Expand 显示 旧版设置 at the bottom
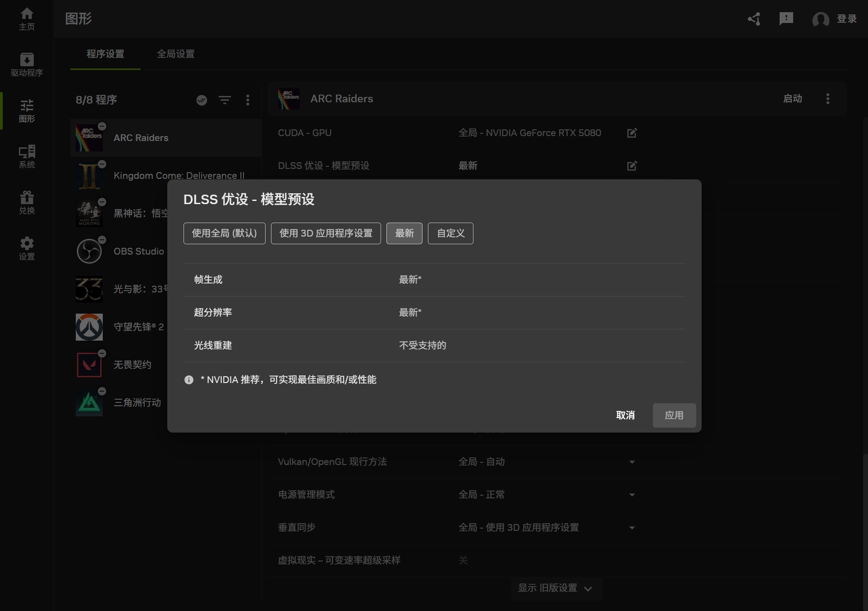The image size is (868, 611). [556, 588]
